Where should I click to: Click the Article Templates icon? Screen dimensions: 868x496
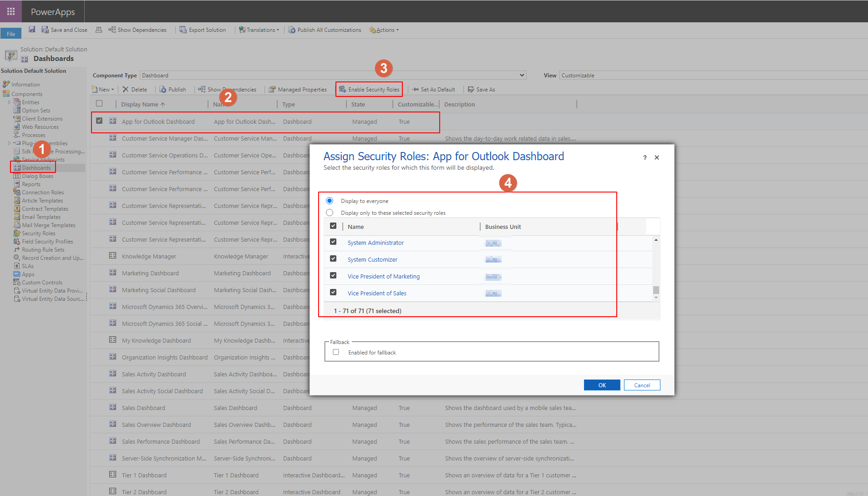(x=17, y=200)
